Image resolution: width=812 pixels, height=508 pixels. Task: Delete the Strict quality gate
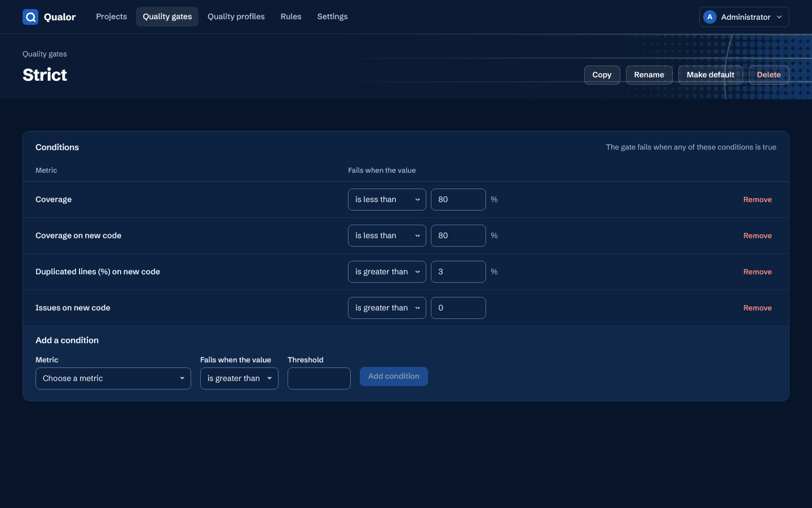click(x=769, y=75)
